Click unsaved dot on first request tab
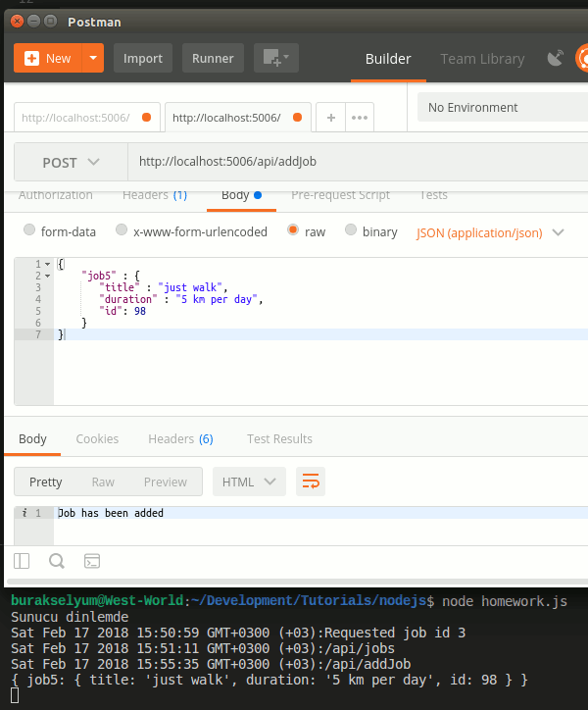This screenshot has width=588, height=710. tap(147, 118)
